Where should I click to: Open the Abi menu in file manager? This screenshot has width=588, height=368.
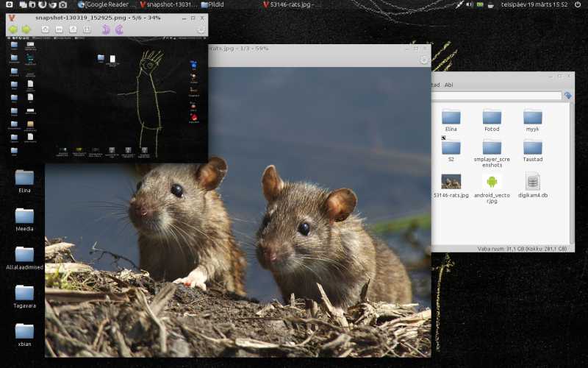448,85
